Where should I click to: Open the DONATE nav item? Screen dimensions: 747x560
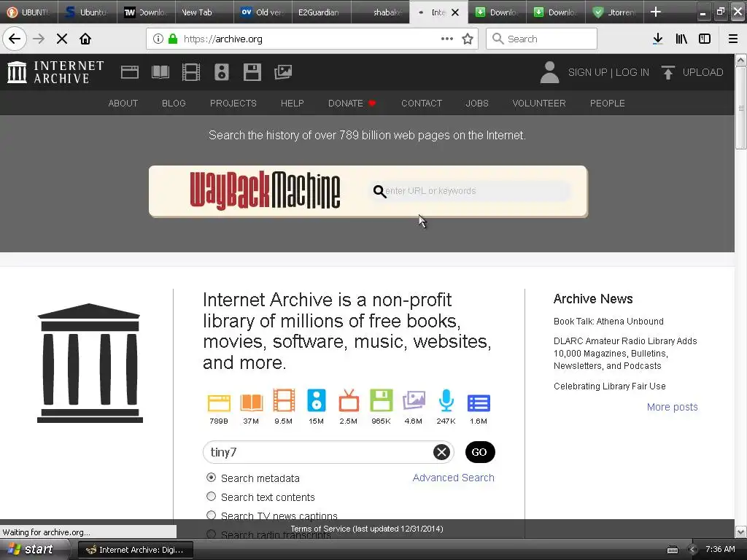point(352,103)
